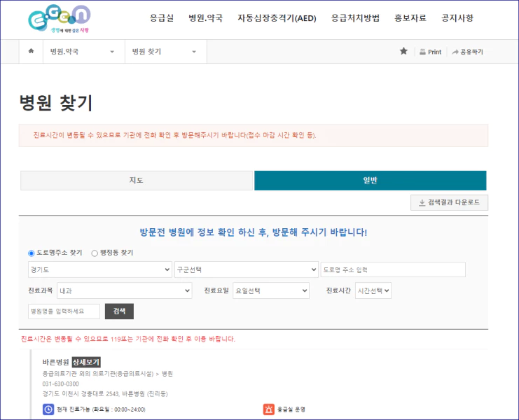The height and width of the screenshot is (420, 519).
Task: Print the page using Print
Action: [x=430, y=52]
